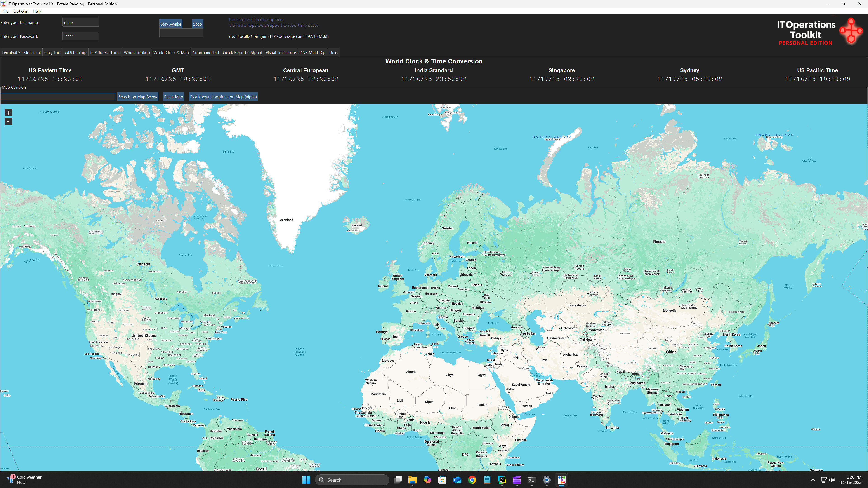This screenshot has width=868, height=488.
Task: Click Reset Map
Action: point(173,97)
